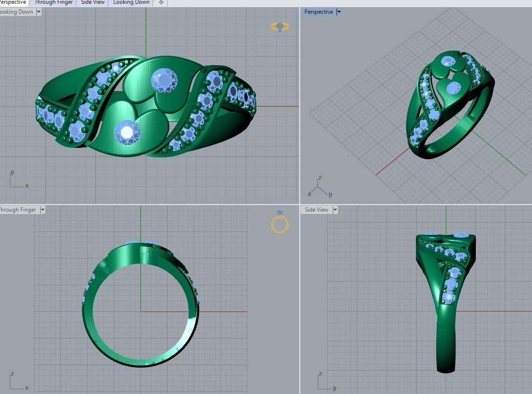Click the Through Finger viewport title label
This screenshot has height=394, width=532.
pos(18,210)
